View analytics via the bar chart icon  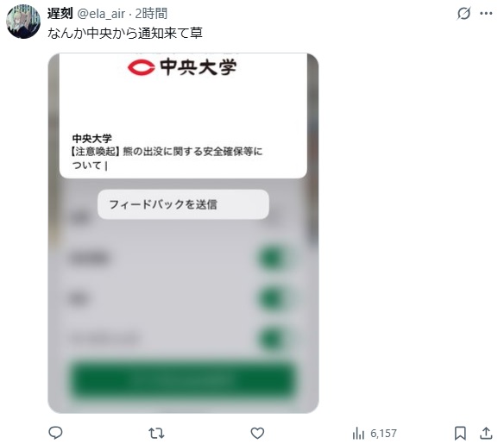pos(358,433)
